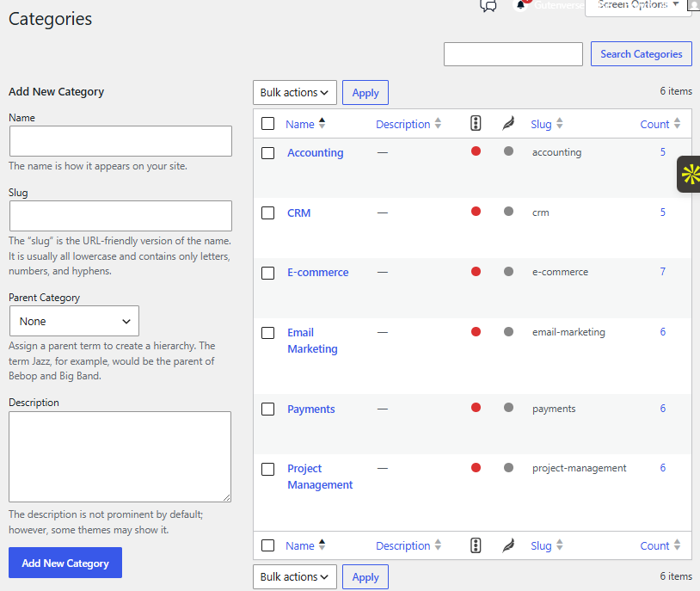The height and width of the screenshot is (591, 700).
Task: Tick the Payments row checkbox
Action: click(x=267, y=409)
